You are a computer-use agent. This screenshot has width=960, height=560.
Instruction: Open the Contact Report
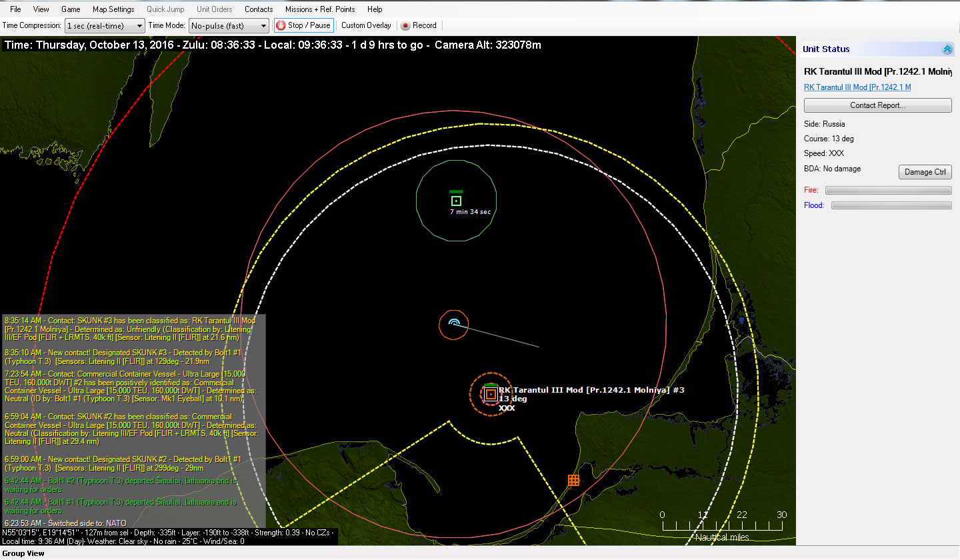pos(877,105)
